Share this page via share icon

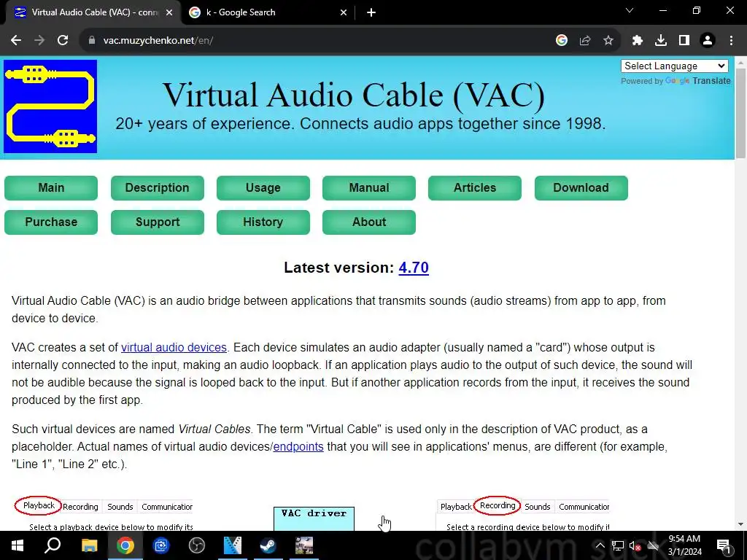pos(585,41)
